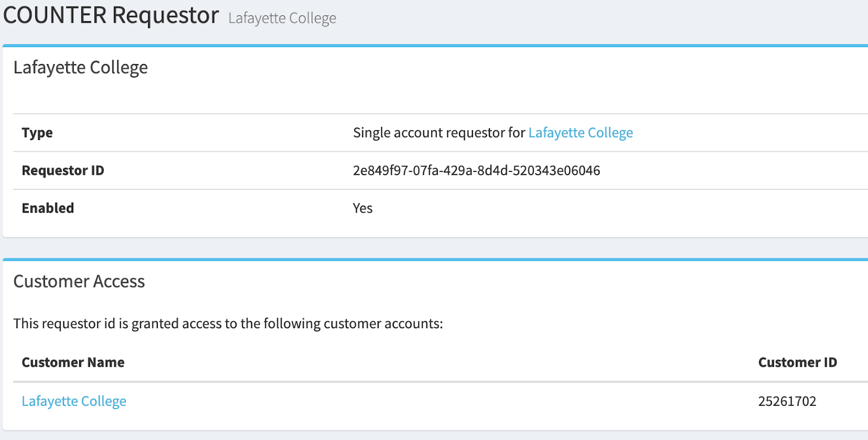Click the blue top border of the Customer Access panel
This screenshot has height=440, width=868.
click(x=434, y=260)
